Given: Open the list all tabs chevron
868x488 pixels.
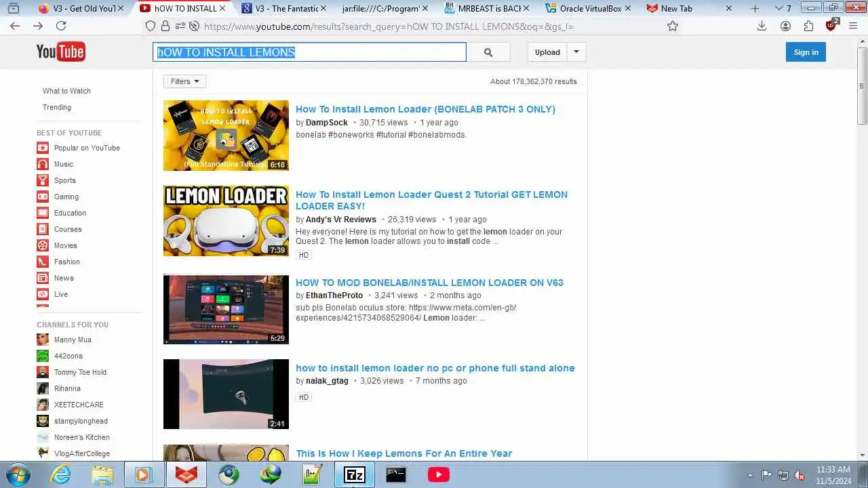Looking at the screenshot, I should coord(778,8).
